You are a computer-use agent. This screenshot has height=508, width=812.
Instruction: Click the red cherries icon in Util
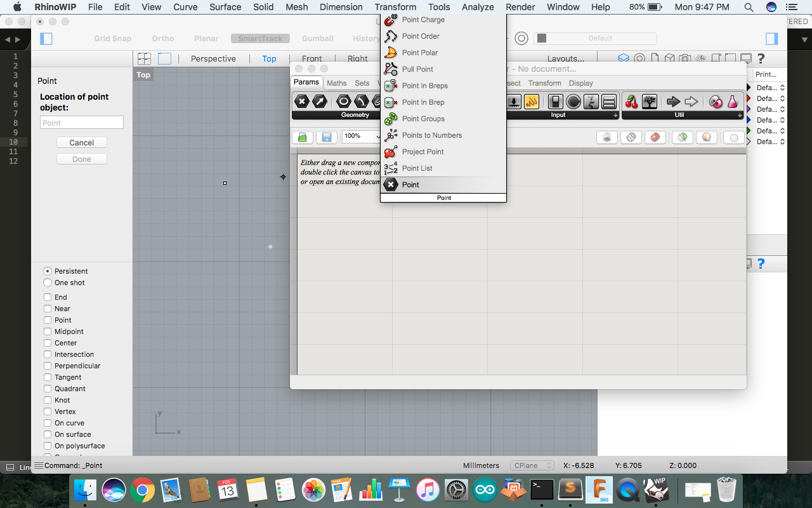click(631, 102)
